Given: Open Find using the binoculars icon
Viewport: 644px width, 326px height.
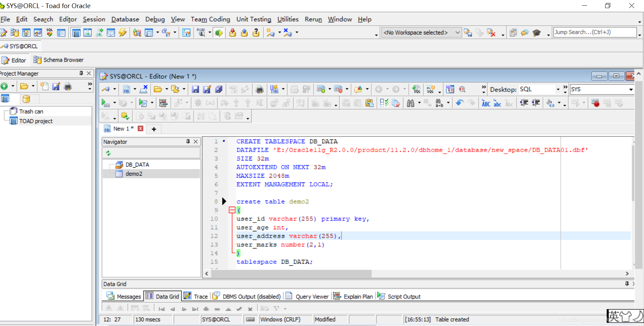Looking at the screenshot, I should click(410, 103).
